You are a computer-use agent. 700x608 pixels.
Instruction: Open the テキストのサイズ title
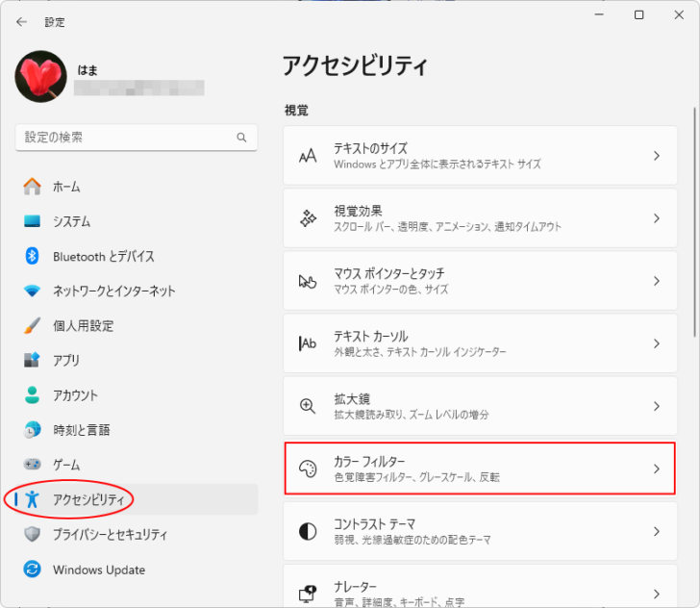coord(370,148)
